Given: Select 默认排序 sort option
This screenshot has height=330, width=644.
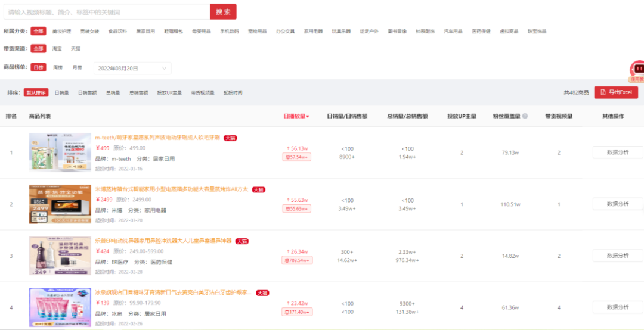Looking at the screenshot, I should [x=36, y=93].
